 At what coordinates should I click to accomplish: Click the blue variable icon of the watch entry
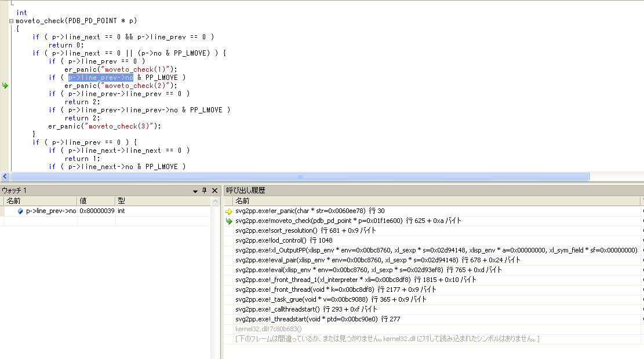(20, 211)
